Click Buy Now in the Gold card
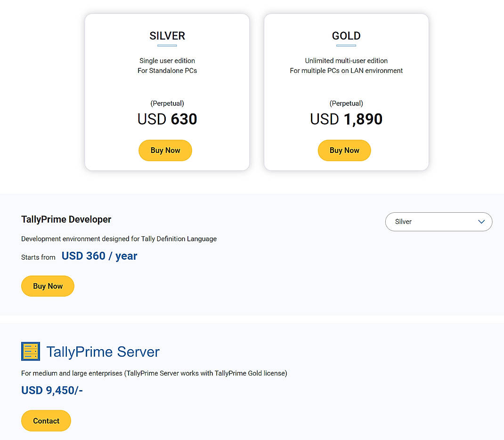Image resolution: width=504 pixels, height=440 pixels. coord(344,151)
